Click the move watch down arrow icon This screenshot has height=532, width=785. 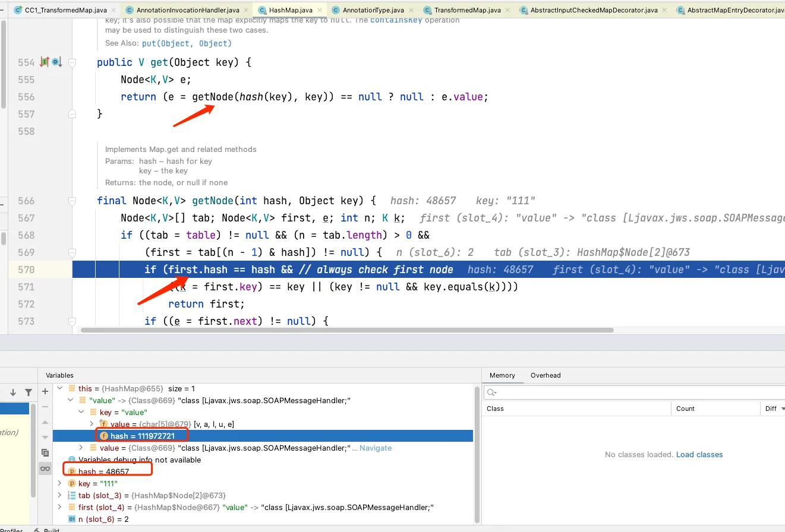45,437
